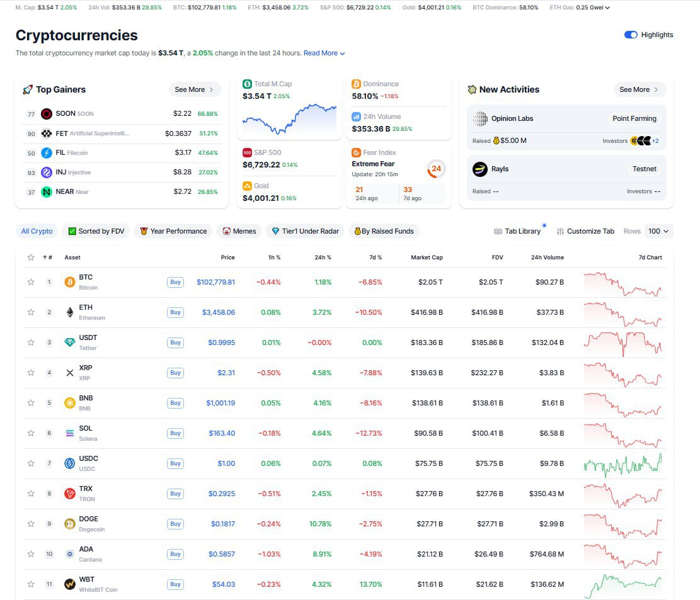Screen dimensions: 700x600
Task: Click the Buy button for ETH
Action: (175, 312)
